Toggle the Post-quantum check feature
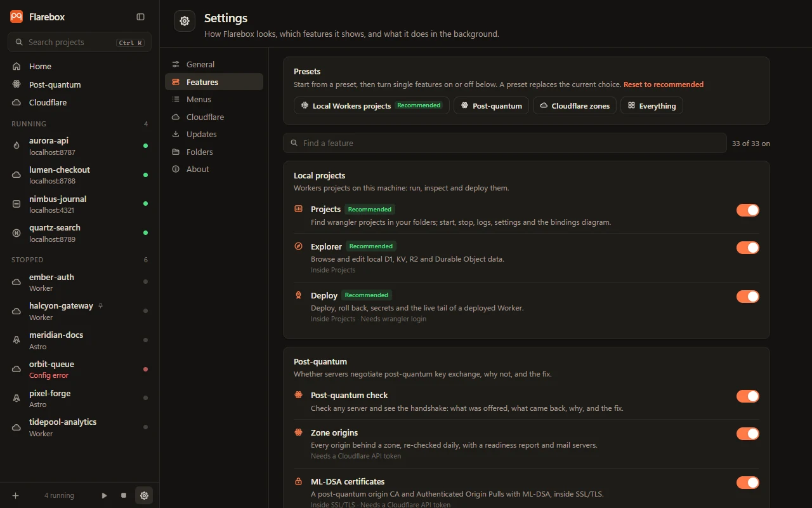The height and width of the screenshot is (508, 812). point(748,396)
